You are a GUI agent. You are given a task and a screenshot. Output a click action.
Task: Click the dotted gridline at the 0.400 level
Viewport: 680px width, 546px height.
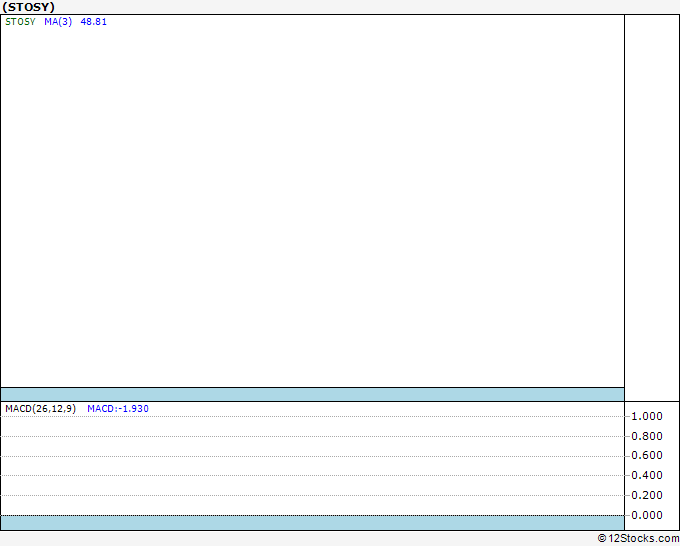point(312,476)
